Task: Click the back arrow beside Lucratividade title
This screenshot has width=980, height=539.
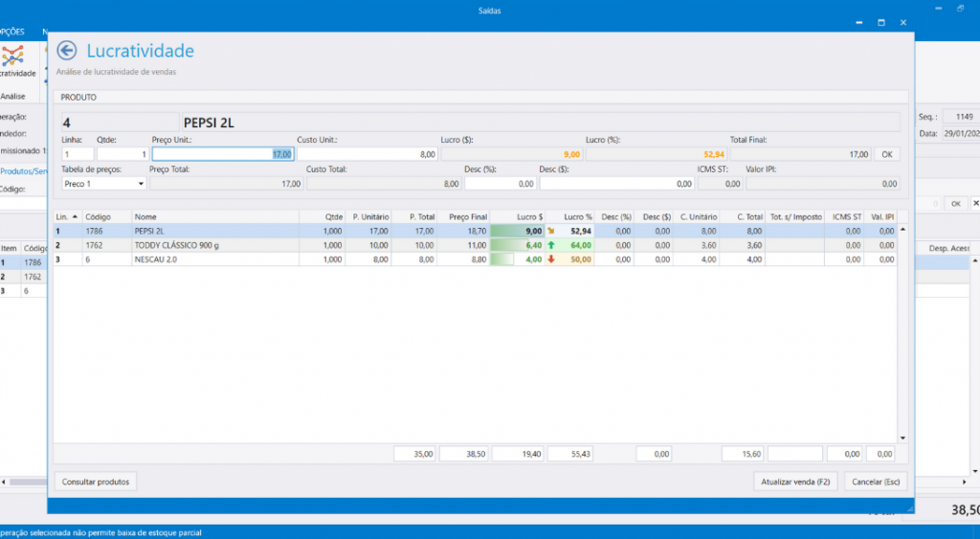Action: click(66, 51)
